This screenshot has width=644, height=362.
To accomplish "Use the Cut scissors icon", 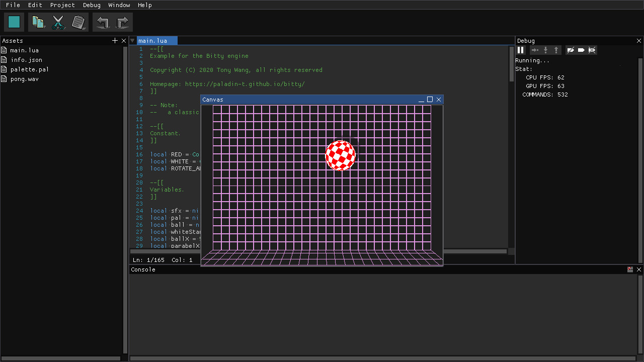I will click(58, 22).
